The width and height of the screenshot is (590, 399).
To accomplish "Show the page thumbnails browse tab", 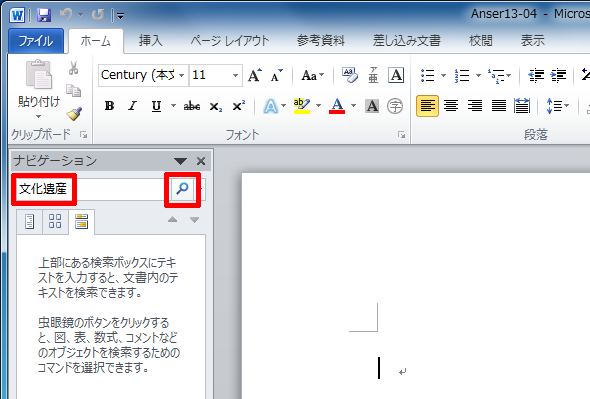I will [x=55, y=221].
